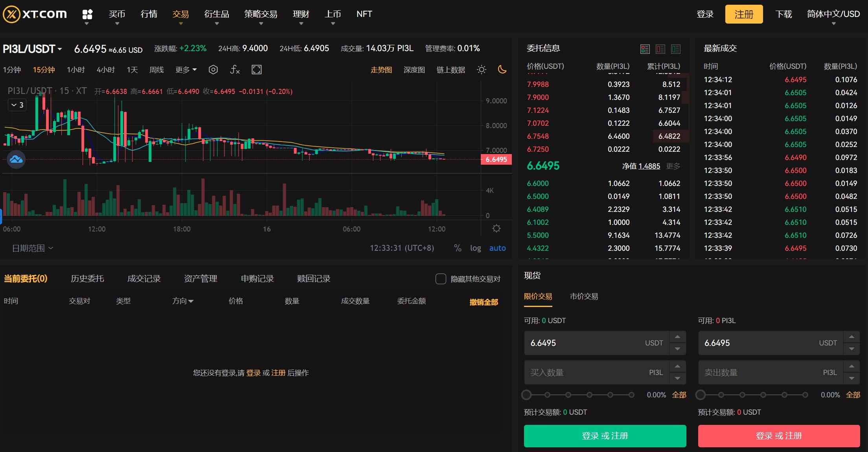Enable dark theme with the moon icon
This screenshot has height=452, width=868.
pos(503,70)
